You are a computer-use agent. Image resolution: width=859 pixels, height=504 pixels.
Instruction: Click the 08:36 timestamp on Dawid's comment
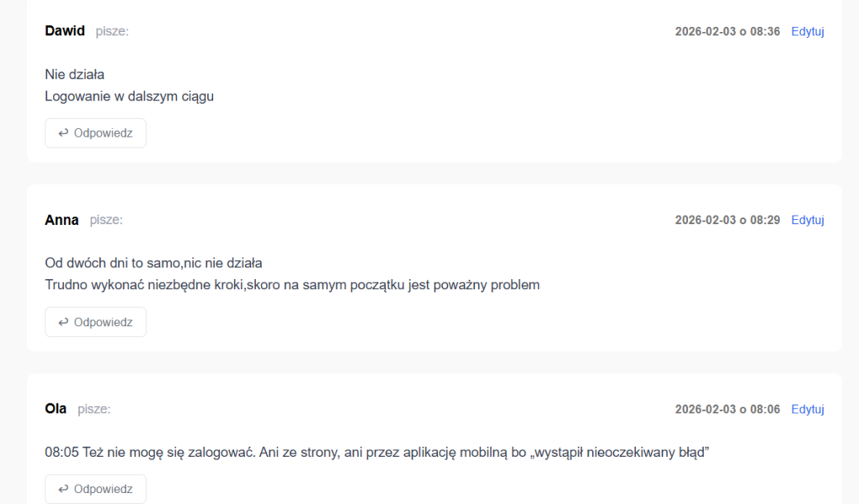click(x=727, y=32)
